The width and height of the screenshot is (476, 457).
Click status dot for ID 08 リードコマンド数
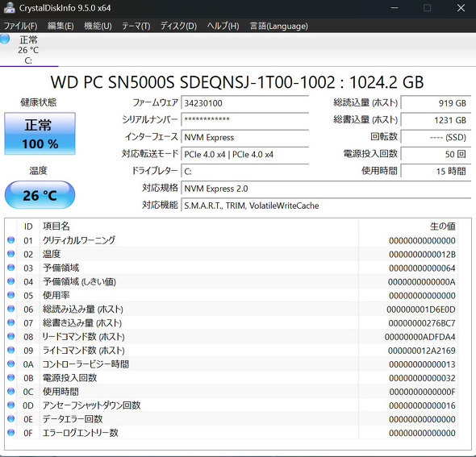tap(11, 336)
